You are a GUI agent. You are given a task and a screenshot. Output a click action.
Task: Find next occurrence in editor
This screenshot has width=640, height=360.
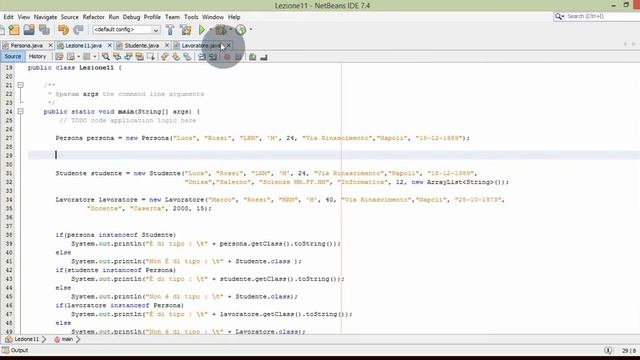(128, 57)
